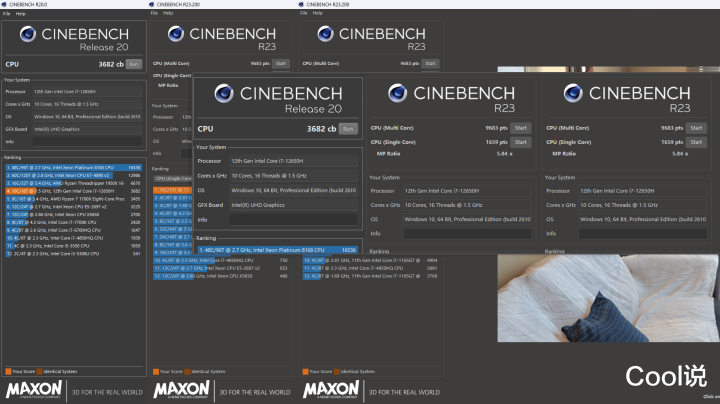Start single core test in far-right R23 panel
Image resolution: width=720 pixels, height=404 pixels.
(x=696, y=142)
